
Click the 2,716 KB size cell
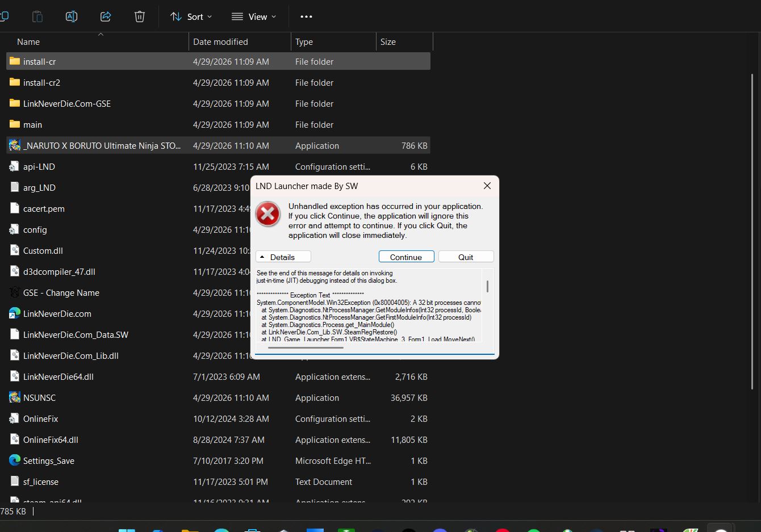point(411,376)
